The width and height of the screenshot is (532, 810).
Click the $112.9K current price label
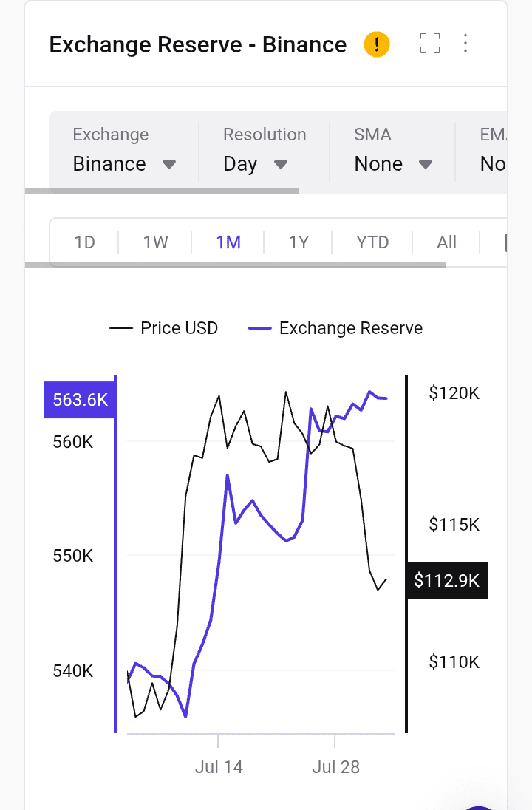pyautogui.click(x=447, y=581)
